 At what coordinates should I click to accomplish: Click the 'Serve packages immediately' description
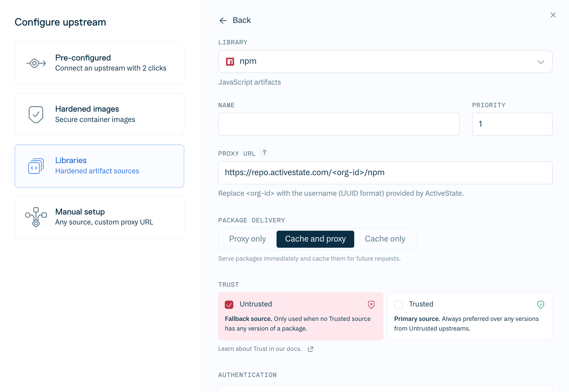click(309, 259)
